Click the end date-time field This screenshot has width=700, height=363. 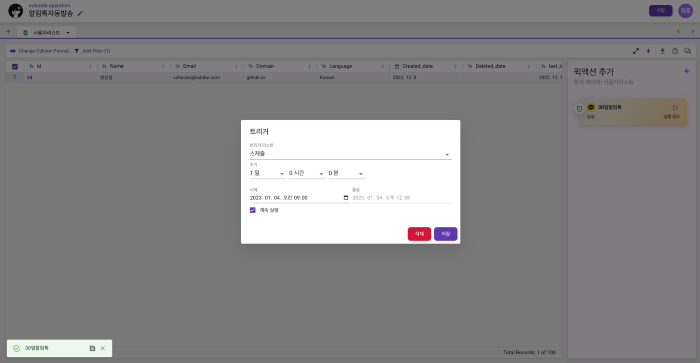point(401,198)
